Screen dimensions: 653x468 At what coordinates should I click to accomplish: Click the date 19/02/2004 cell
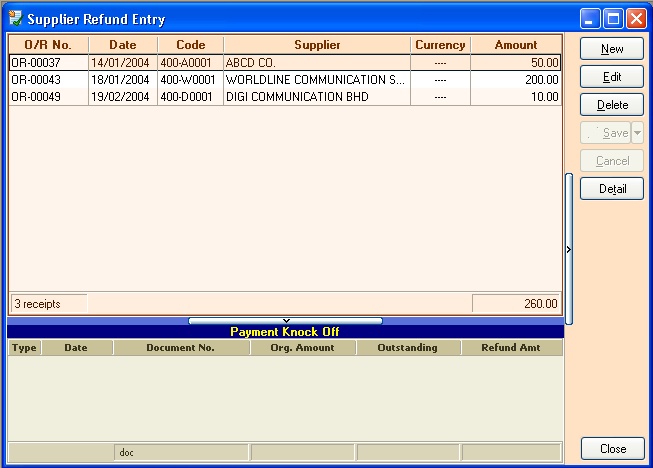click(x=123, y=97)
